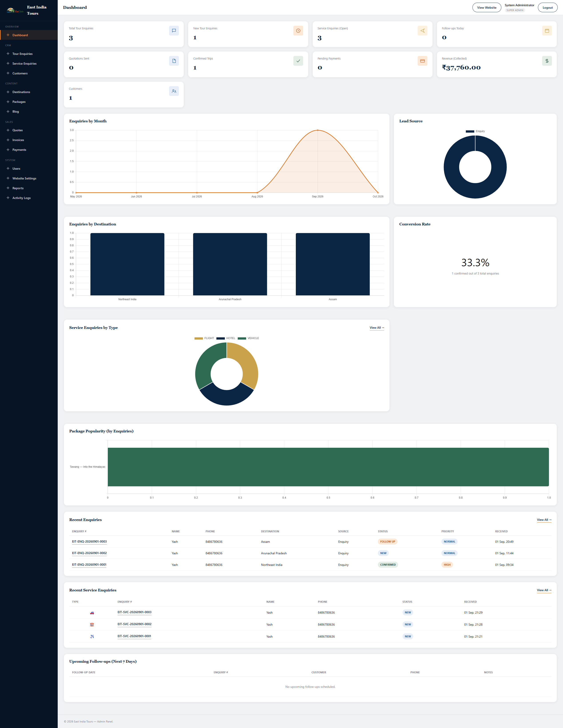
Task: Click the Logout button
Action: (547, 8)
